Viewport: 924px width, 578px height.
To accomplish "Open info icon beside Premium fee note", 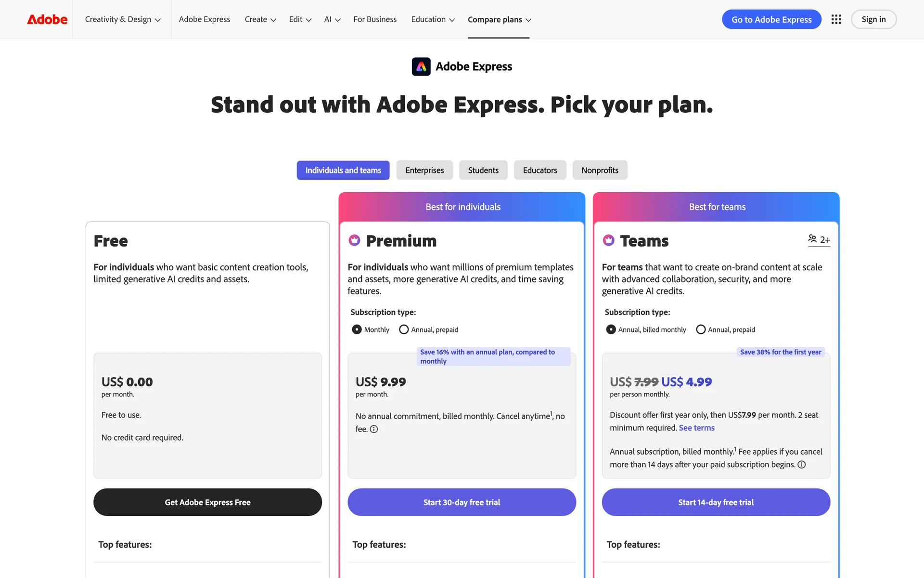I will (374, 429).
